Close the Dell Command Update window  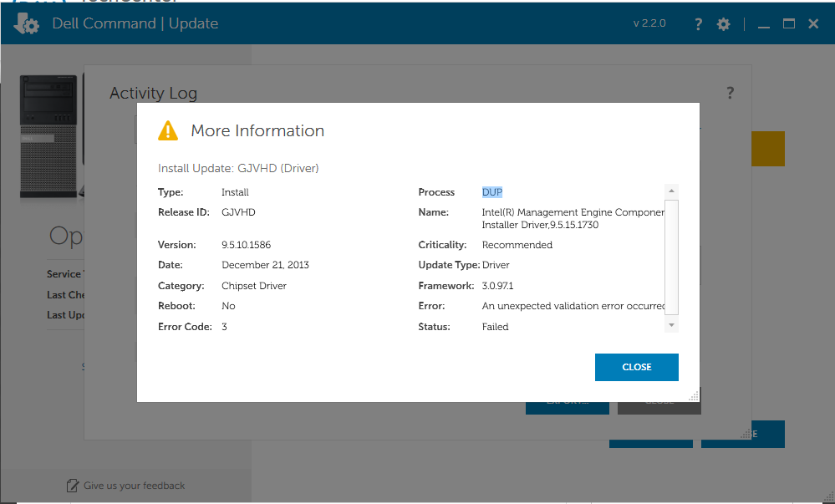(813, 24)
